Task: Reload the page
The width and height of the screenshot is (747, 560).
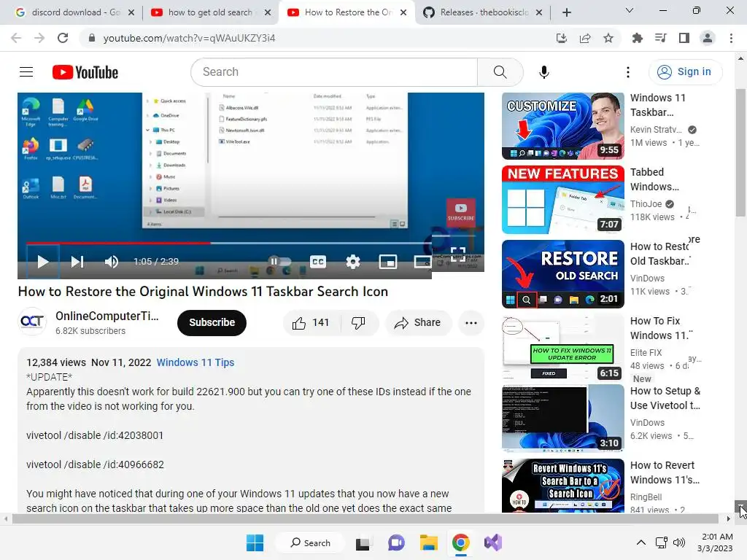Action: click(x=63, y=38)
